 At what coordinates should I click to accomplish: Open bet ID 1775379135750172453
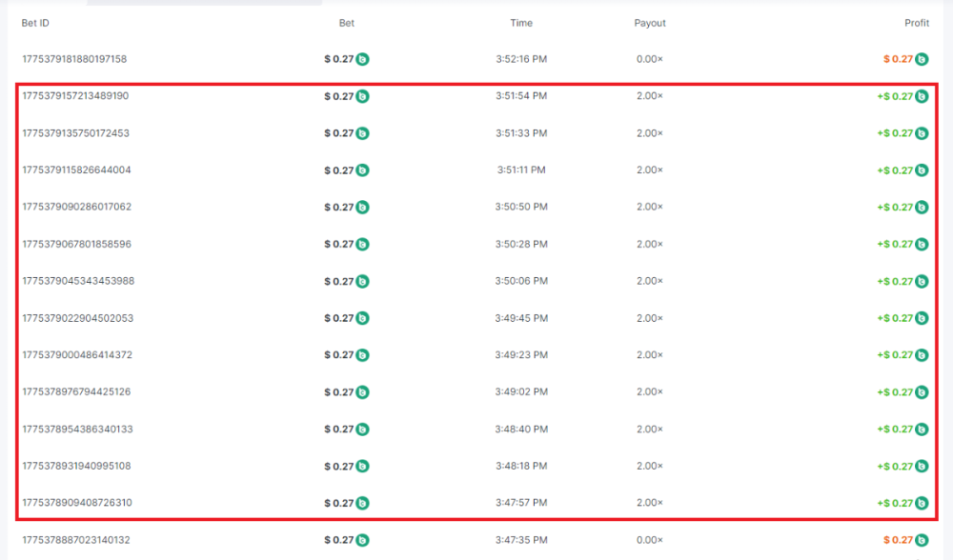pyautogui.click(x=75, y=133)
